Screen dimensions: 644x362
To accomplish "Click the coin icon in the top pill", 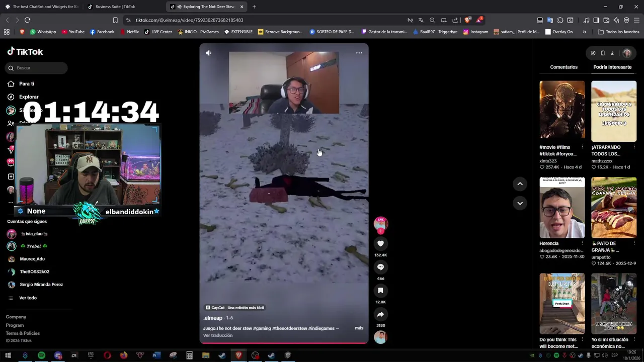I will coord(593,53).
